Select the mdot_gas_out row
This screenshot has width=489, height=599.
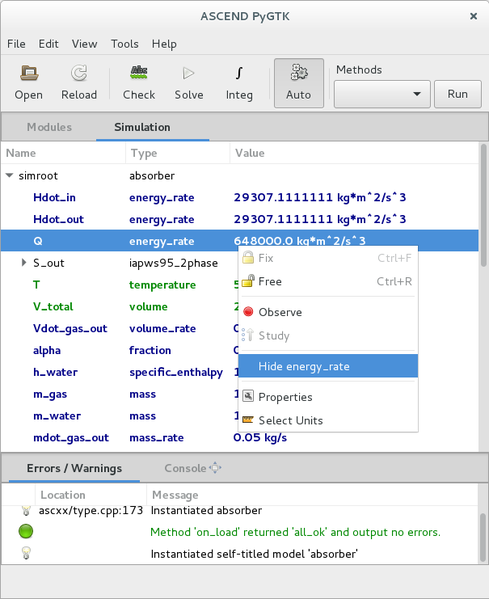click(x=240, y=437)
